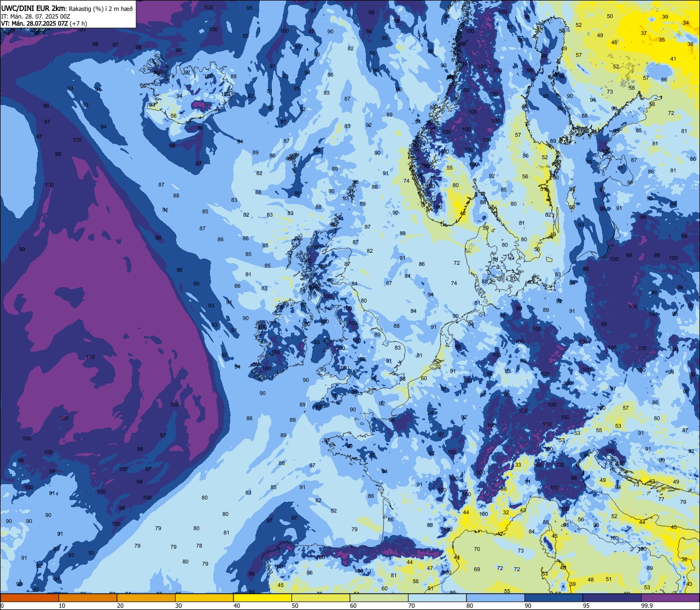The image size is (700, 610).
Task: Click the legend tick label "70"
Action: tap(411, 606)
